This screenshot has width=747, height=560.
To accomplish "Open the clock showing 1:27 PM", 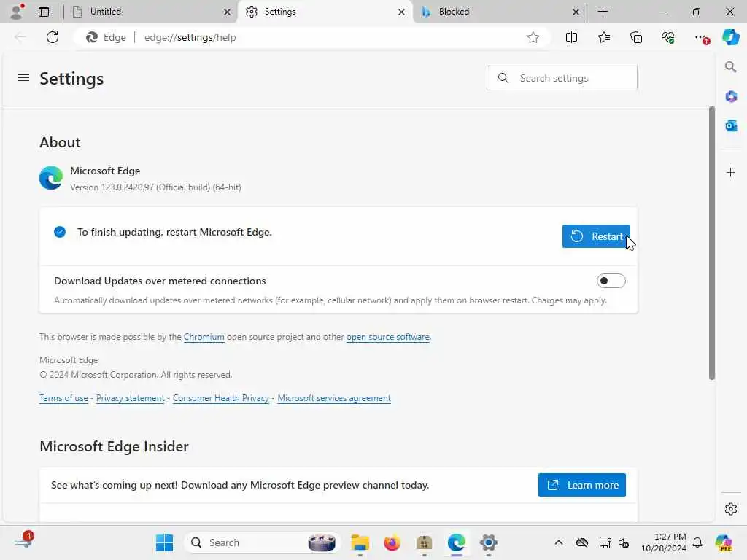I will (x=664, y=542).
